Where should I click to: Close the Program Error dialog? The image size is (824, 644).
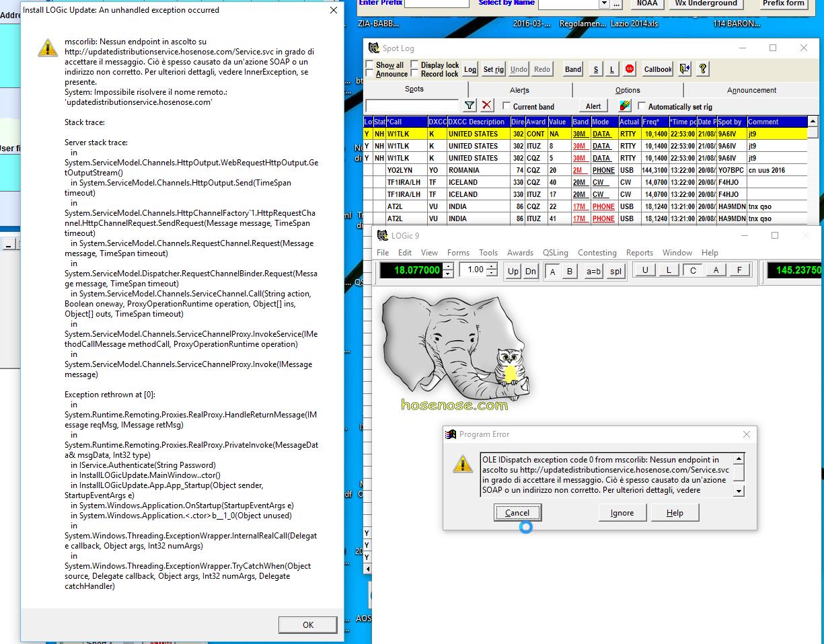coord(746,434)
